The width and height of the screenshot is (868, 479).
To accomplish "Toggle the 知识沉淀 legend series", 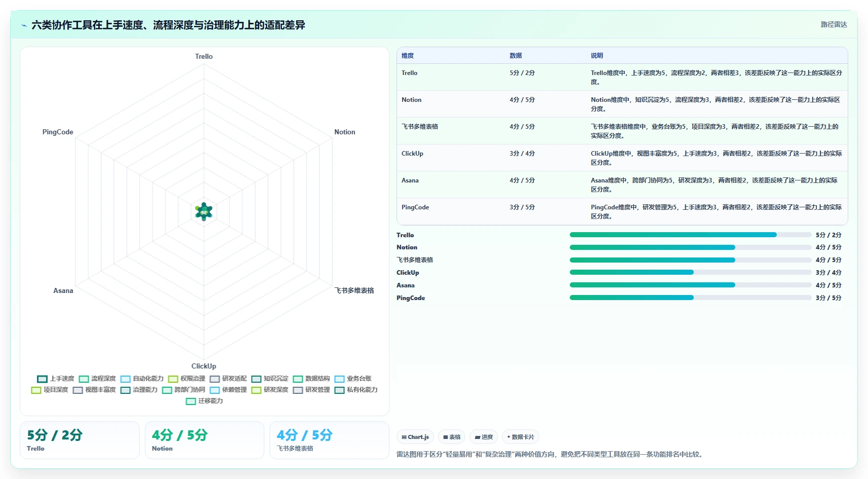I will click(x=269, y=379).
